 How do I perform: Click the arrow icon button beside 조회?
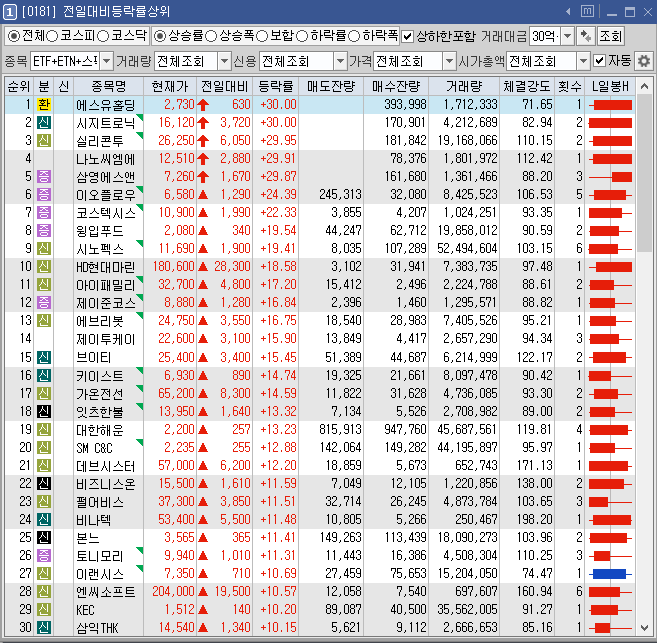click(x=586, y=36)
